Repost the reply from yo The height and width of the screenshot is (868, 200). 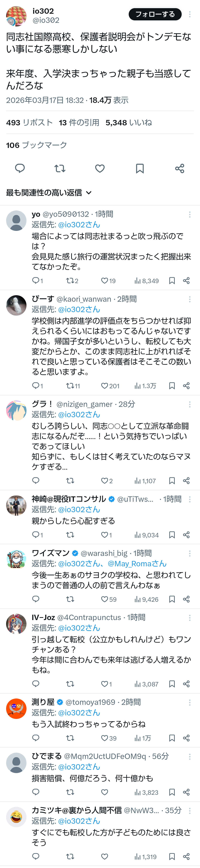[x=70, y=281]
